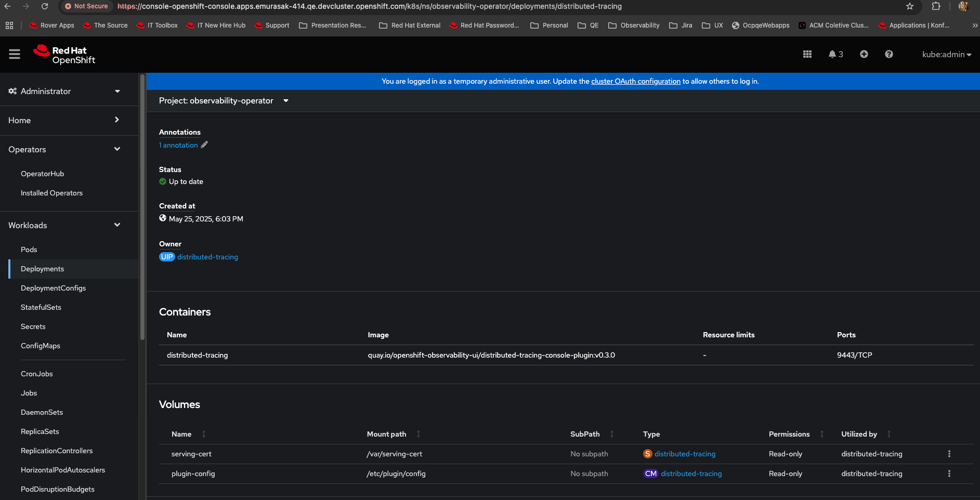Open ConfigMaps page

(x=40, y=346)
